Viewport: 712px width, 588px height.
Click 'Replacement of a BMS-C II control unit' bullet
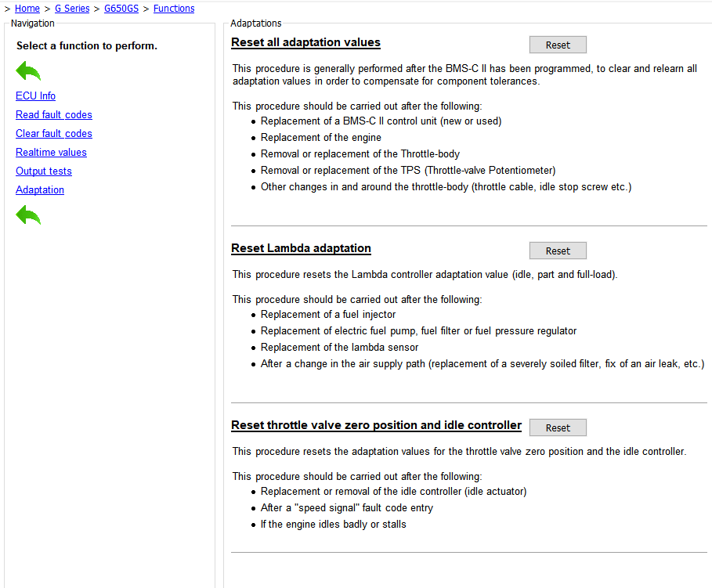[x=381, y=121]
